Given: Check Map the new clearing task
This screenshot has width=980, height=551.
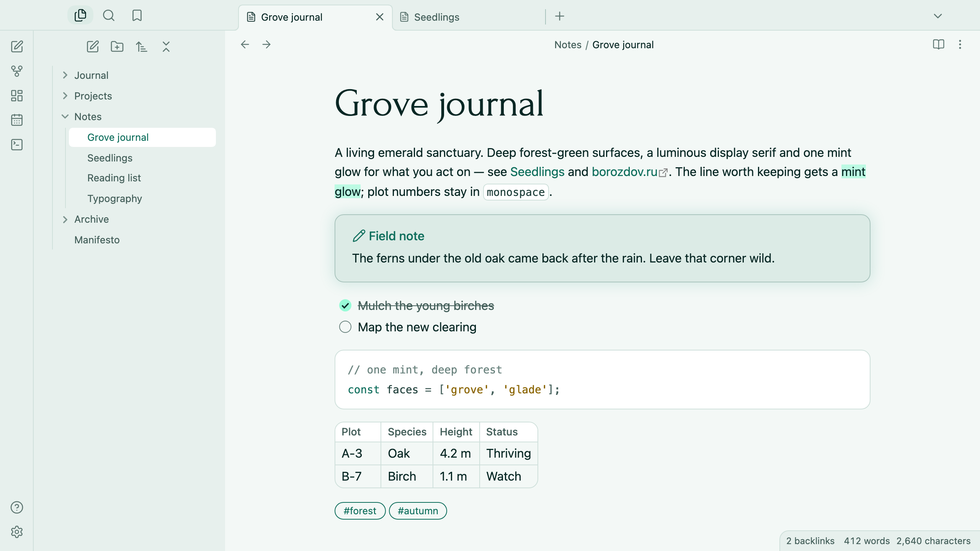Looking at the screenshot, I should click(x=345, y=327).
